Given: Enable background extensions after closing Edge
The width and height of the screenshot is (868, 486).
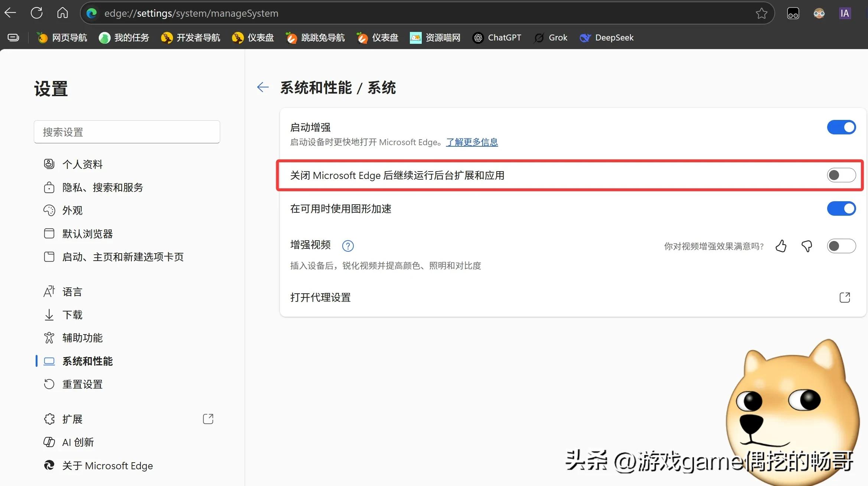Looking at the screenshot, I should [x=841, y=175].
